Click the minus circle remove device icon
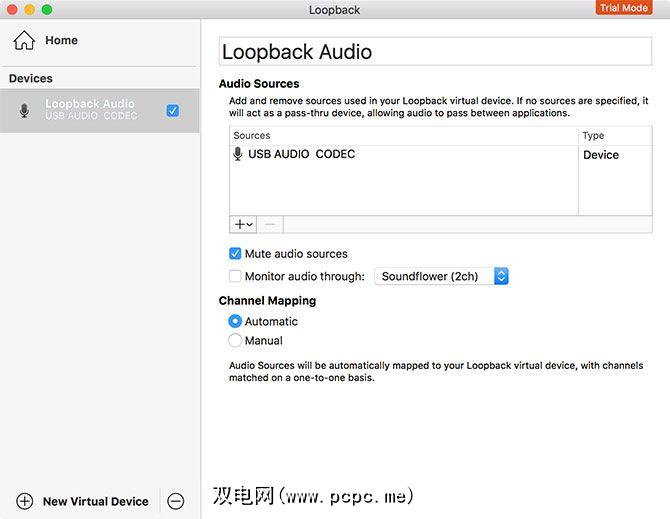 click(x=176, y=501)
